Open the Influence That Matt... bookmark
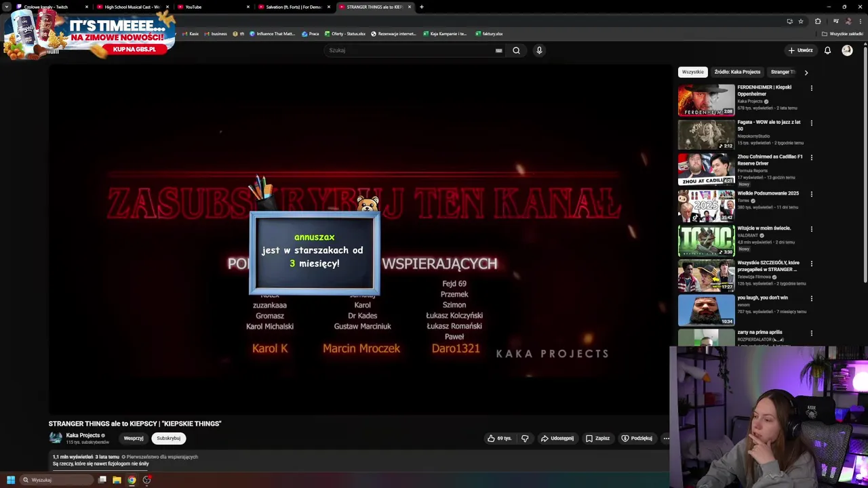 click(x=272, y=34)
